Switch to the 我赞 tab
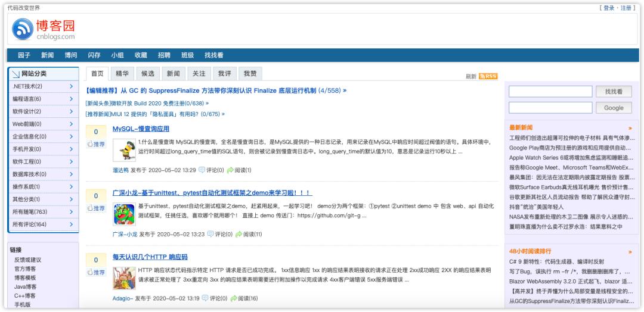This screenshot has width=644, height=312. tap(250, 74)
